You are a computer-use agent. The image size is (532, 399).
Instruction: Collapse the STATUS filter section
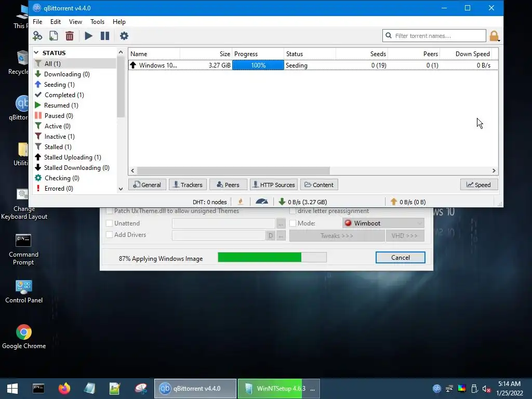click(36, 52)
